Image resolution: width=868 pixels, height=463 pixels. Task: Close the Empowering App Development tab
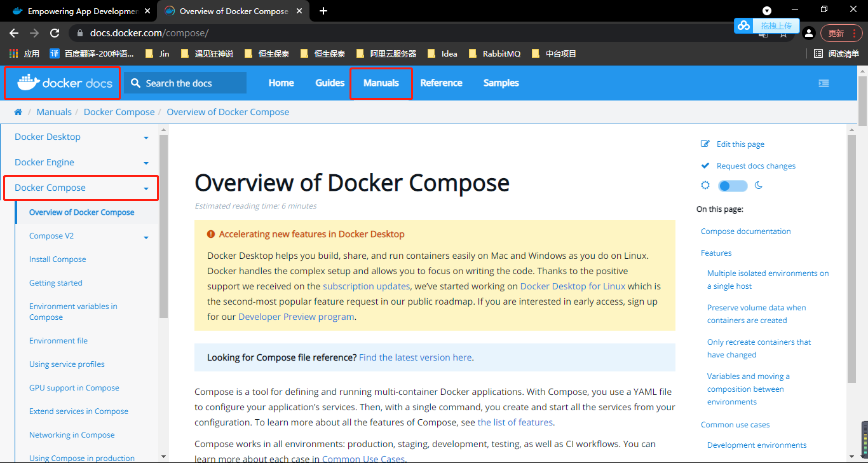(147, 11)
